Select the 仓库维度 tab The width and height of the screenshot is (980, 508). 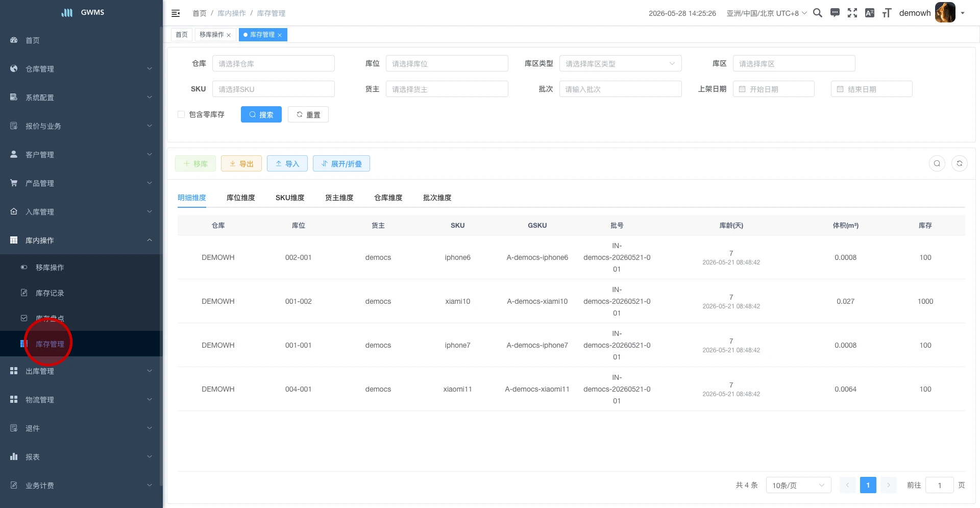click(388, 198)
